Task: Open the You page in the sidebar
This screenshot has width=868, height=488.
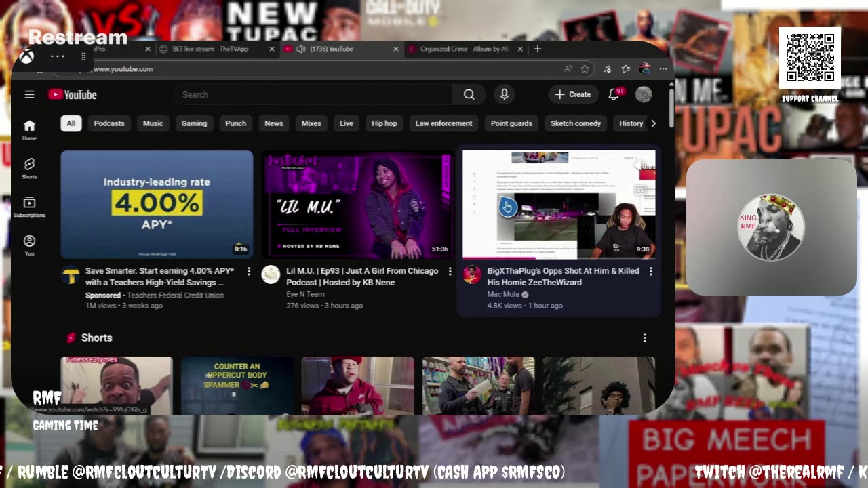Action: pos(29,245)
